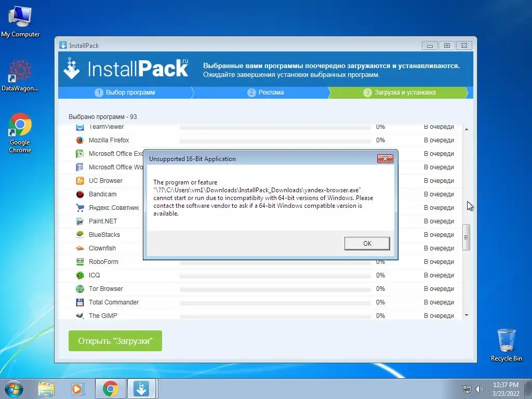Click the BlueStacks program name
Viewport: 532px width, 399px height.
[104, 235]
